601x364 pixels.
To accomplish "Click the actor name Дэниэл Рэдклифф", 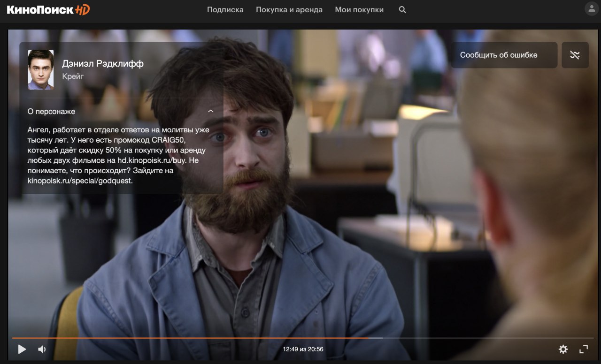I will pyautogui.click(x=103, y=64).
